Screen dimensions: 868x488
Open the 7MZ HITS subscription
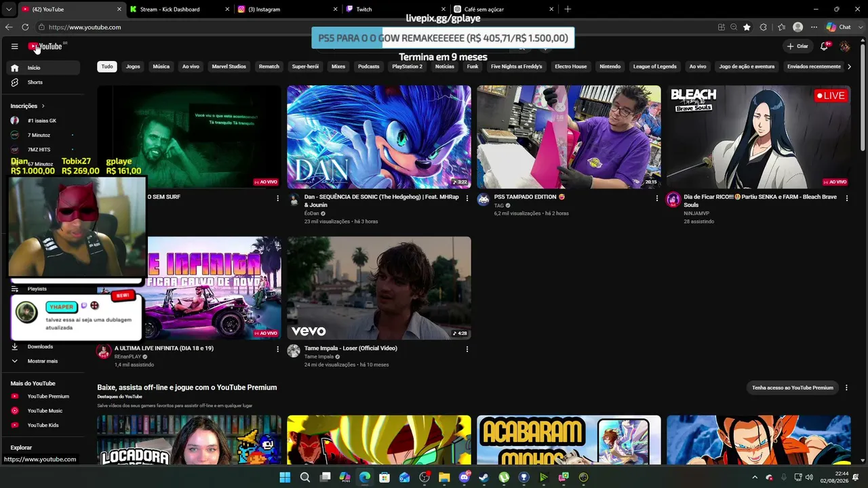[x=43, y=150]
